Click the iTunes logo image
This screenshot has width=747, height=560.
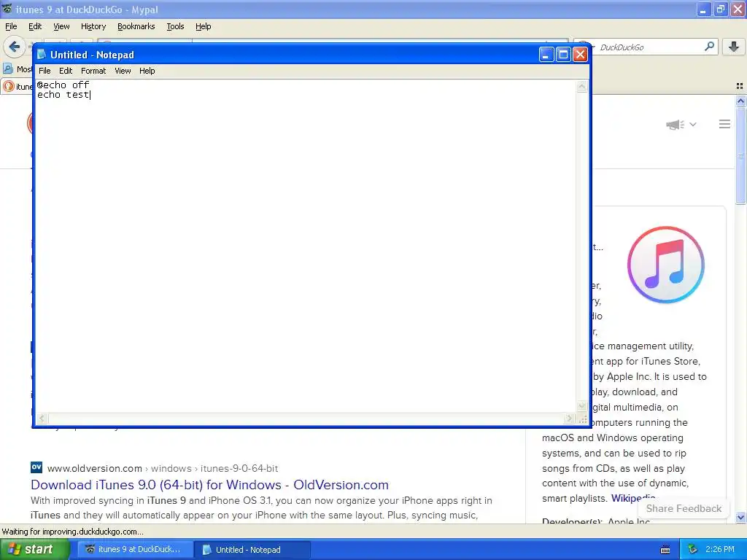[x=665, y=265]
